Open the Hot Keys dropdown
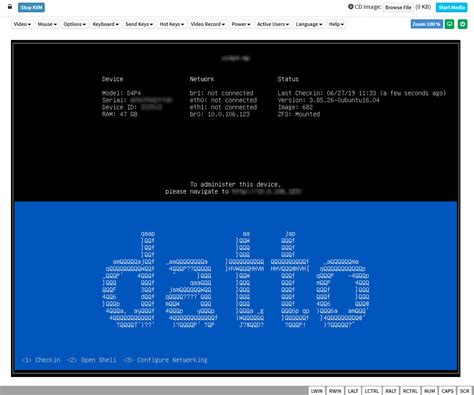Image resolution: width=474 pixels, height=395 pixels. click(172, 24)
